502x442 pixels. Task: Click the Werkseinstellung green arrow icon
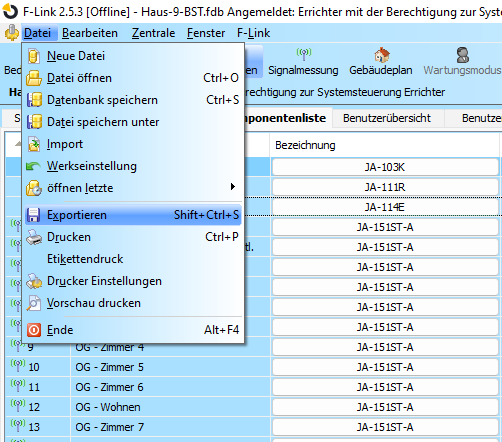(x=34, y=166)
